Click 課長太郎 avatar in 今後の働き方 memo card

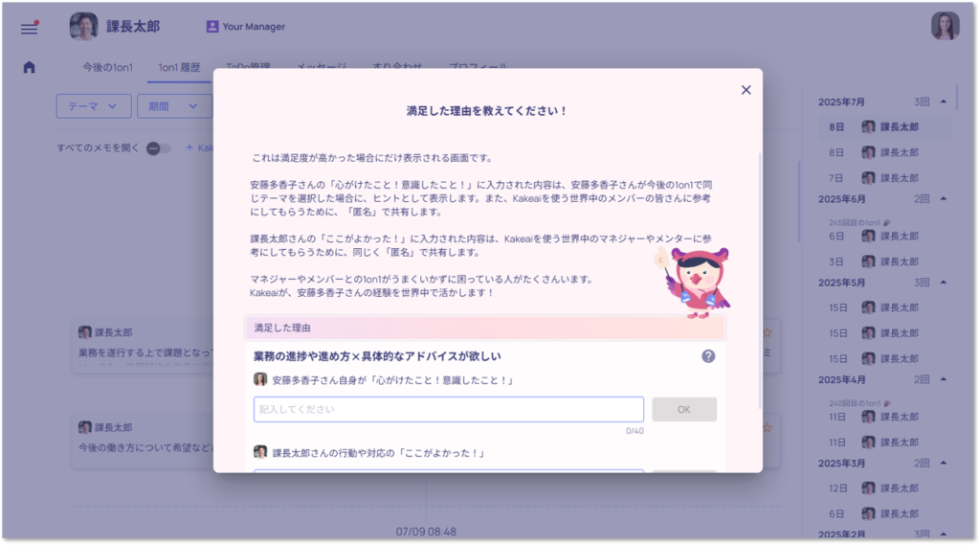coord(85,427)
